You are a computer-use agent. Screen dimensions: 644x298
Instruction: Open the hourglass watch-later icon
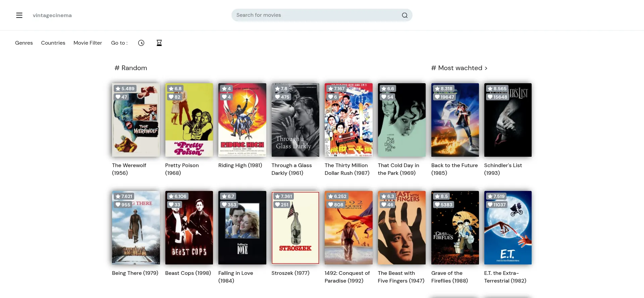coord(159,43)
